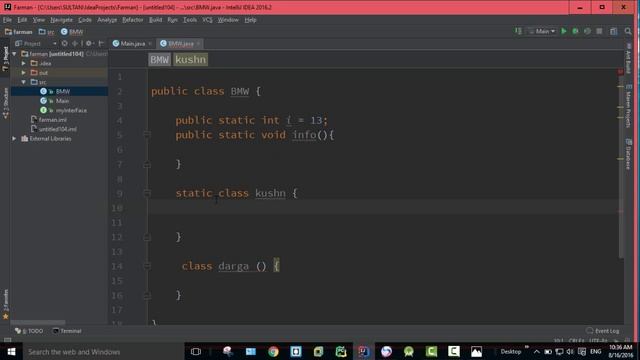640x360 pixels.
Task: Open the Analyze menu
Action: 107,20
